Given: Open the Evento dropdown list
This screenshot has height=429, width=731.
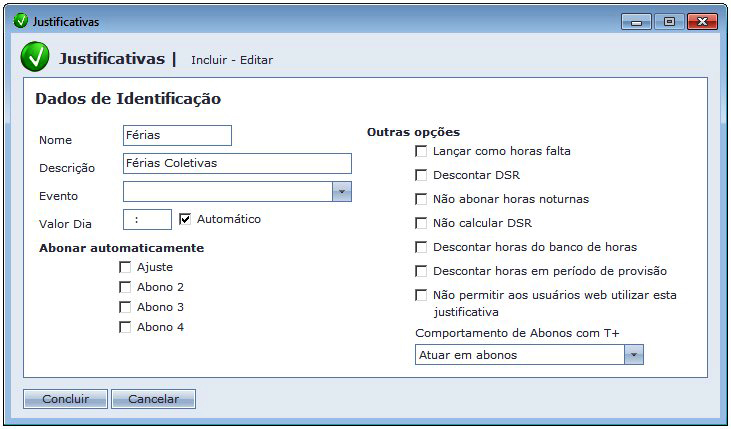Looking at the screenshot, I should point(341,192).
